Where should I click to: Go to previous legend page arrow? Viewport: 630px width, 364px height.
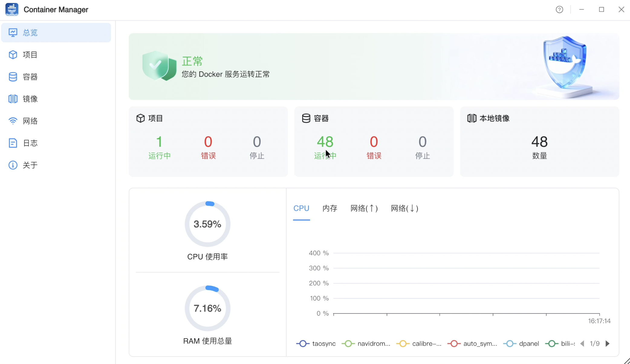[582, 344]
